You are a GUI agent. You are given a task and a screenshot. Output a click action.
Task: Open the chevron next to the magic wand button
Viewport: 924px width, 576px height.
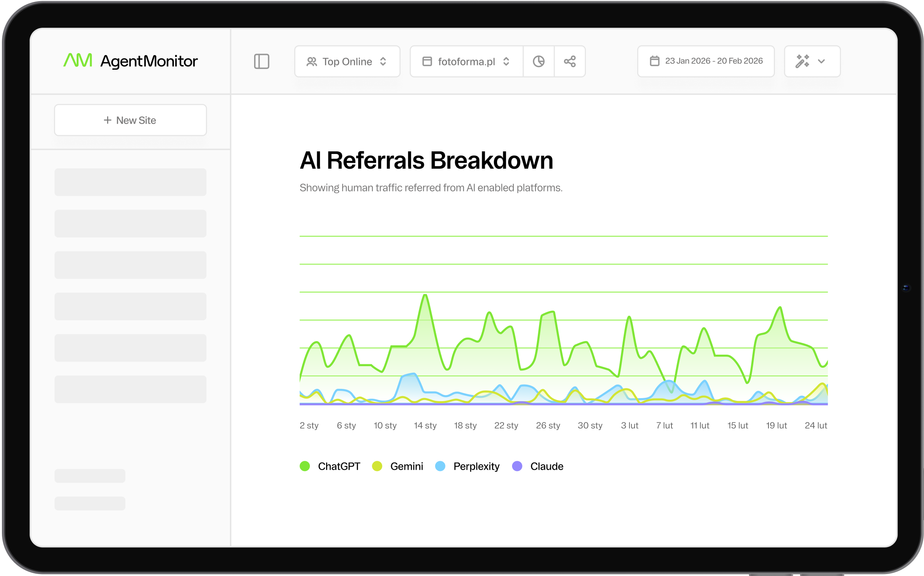click(822, 61)
